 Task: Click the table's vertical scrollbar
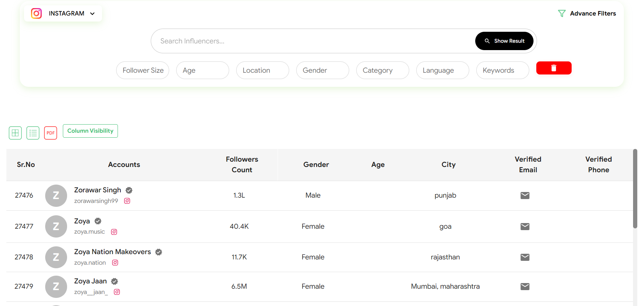click(x=635, y=189)
